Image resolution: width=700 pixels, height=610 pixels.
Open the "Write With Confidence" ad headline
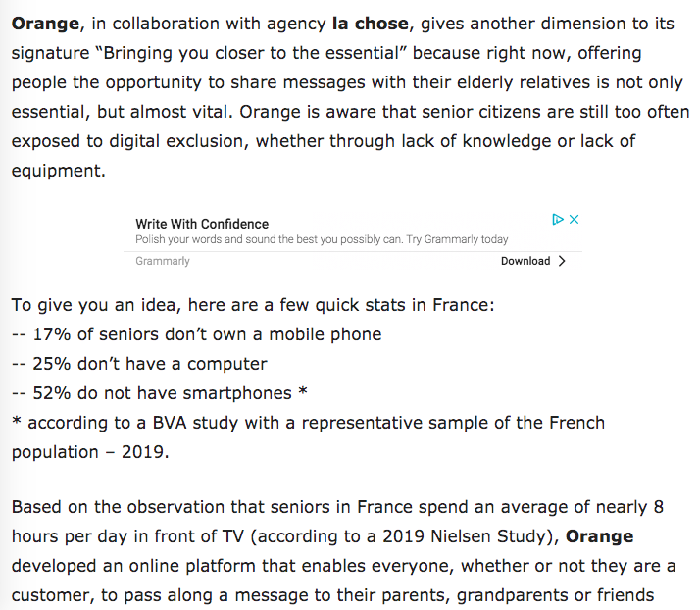coord(202,224)
